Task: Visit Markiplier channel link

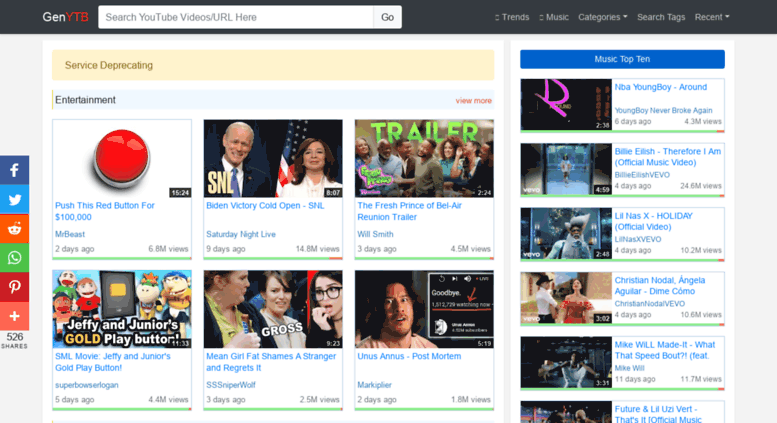Action: [374, 385]
